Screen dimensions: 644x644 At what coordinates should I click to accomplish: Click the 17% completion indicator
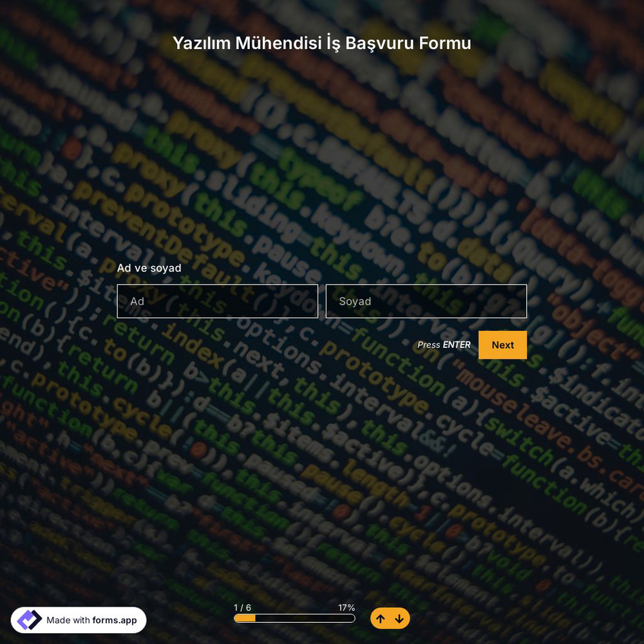pos(346,607)
